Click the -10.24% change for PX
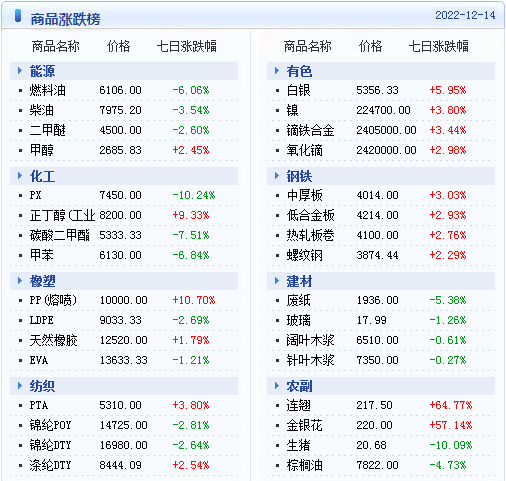This screenshot has height=481, width=506. pos(194,195)
